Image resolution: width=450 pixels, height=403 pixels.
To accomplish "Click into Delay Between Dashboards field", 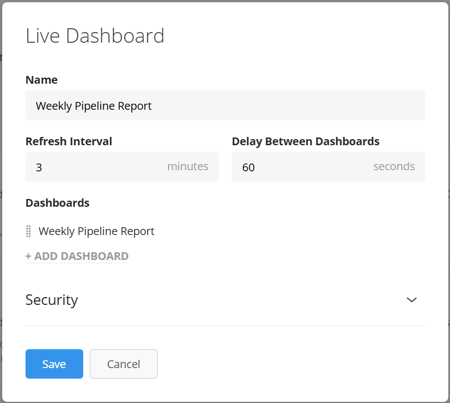I will (x=328, y=167).
